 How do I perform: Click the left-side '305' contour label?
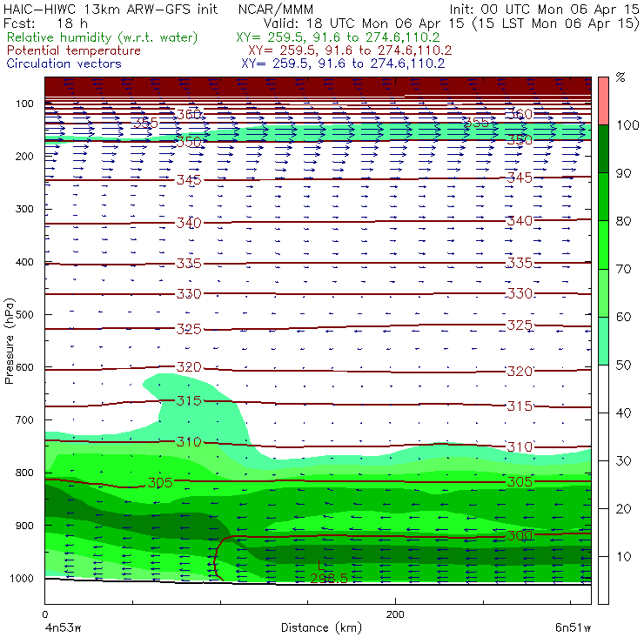[160, 483]
